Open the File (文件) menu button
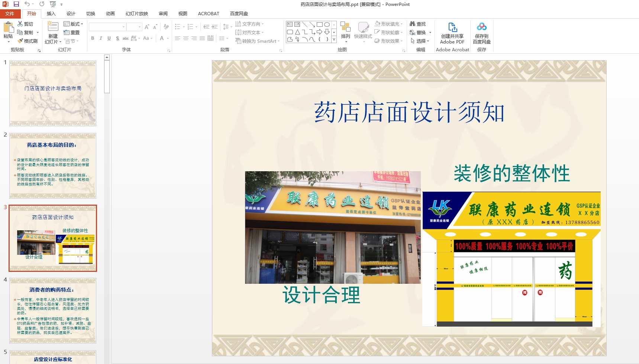639x364 pixels. click(10, 14)
